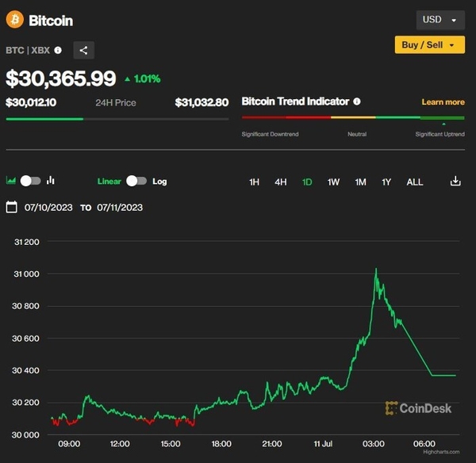Image resolution: width=476 pixels, height=463 pixels.
Task: Click the Bitcoin Trend Indicator info icon
Action: pos(357,101)
